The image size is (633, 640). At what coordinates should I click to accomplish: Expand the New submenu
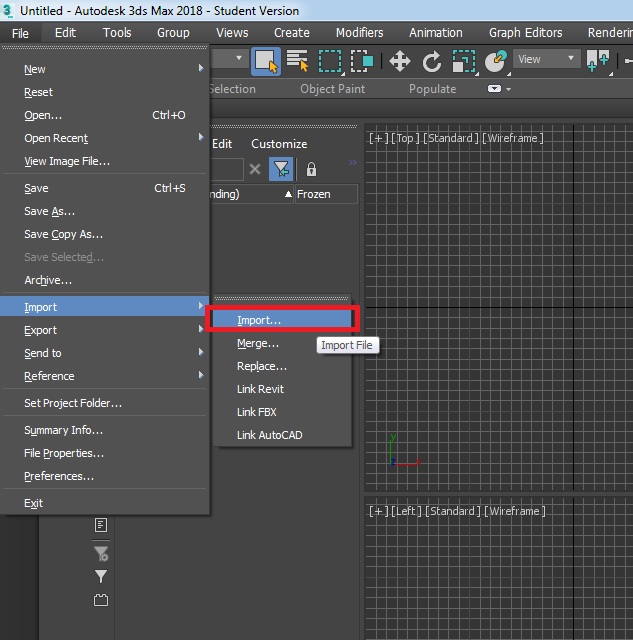point(104,69)
